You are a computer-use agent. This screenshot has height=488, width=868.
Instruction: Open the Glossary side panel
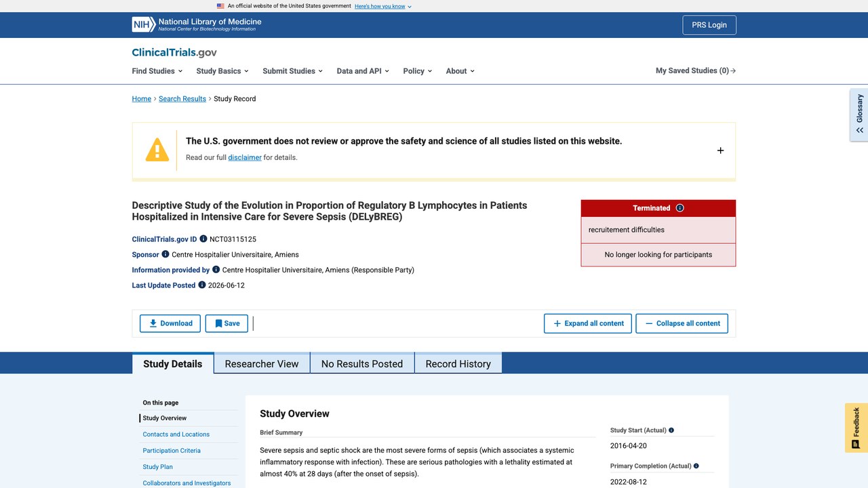(x=859, y=114)
